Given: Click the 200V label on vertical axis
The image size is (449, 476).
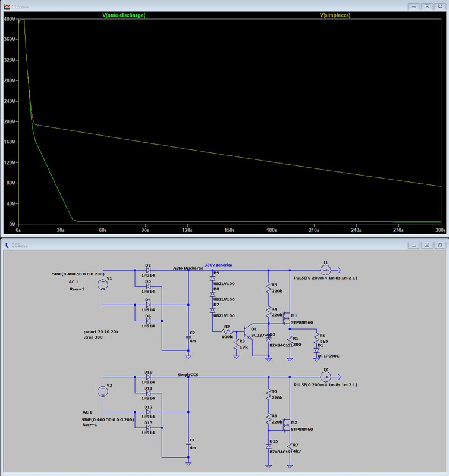Looking at the screenshot, I should 10,121.
